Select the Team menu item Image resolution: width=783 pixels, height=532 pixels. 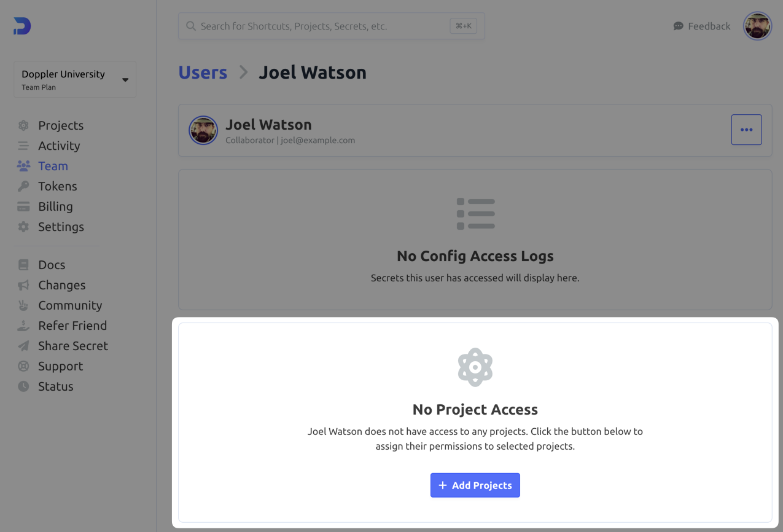coord(53,166)
